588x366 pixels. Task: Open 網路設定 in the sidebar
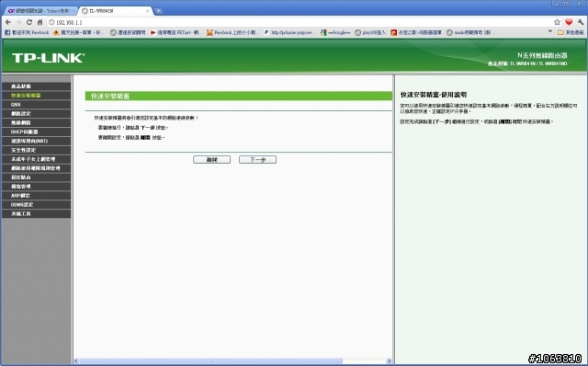pyautogui.click(x=37, y=113)
